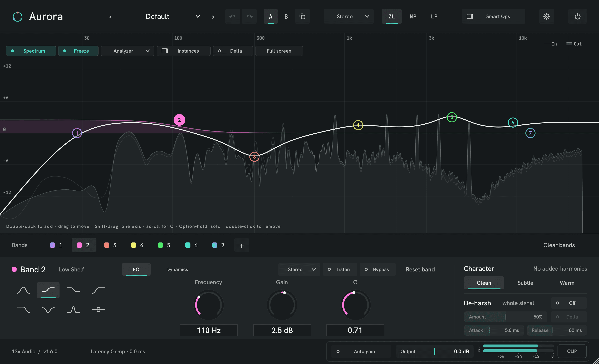
Task: Open the Analyzer dropdown
Action: coord(127,51)
